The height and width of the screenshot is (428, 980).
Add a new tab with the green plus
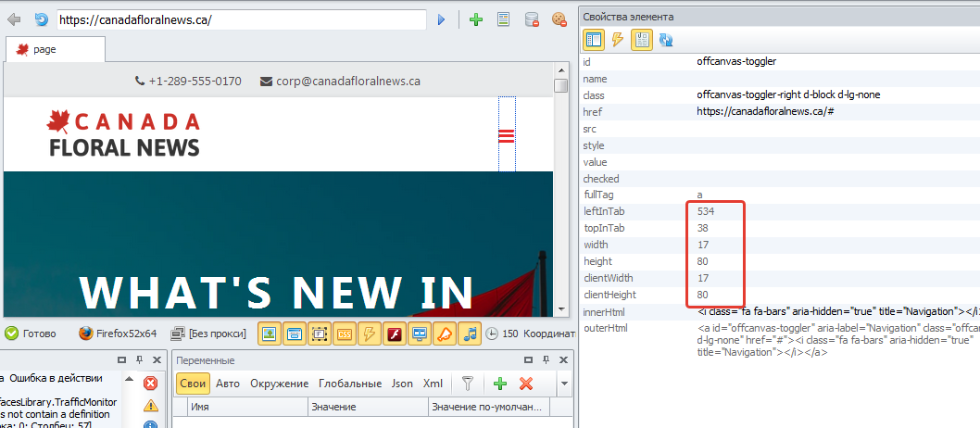[x=476, y=20]
